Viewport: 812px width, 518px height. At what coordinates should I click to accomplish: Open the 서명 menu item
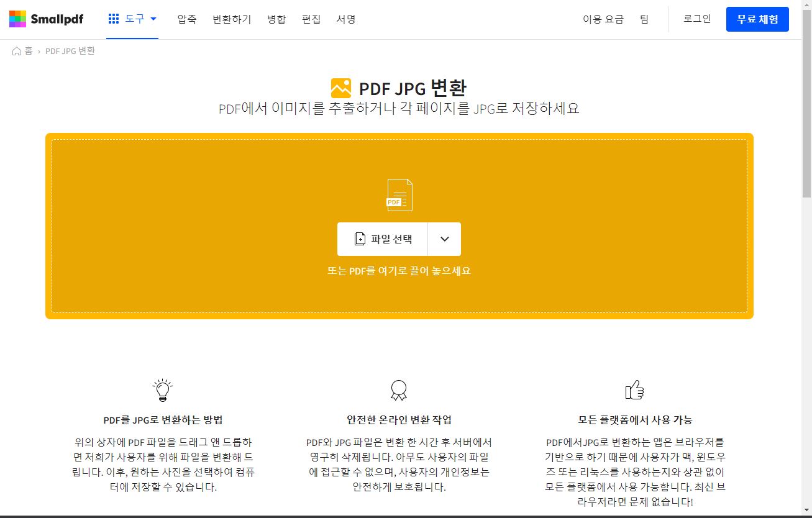click(346, 19)
